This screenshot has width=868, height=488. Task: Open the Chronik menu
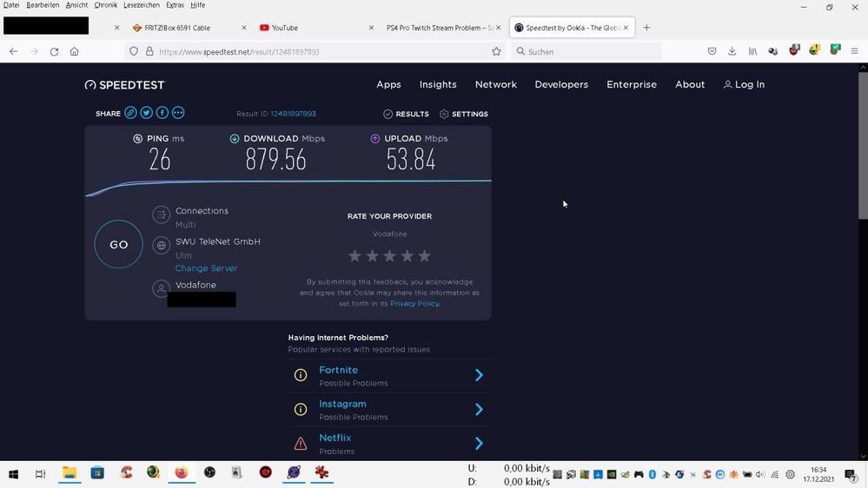(x=105, y=5)
